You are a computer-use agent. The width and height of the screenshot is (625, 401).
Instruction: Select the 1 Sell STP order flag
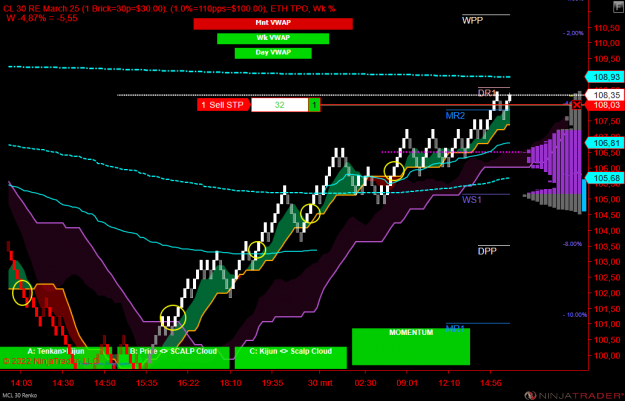(x=223, y=105)
